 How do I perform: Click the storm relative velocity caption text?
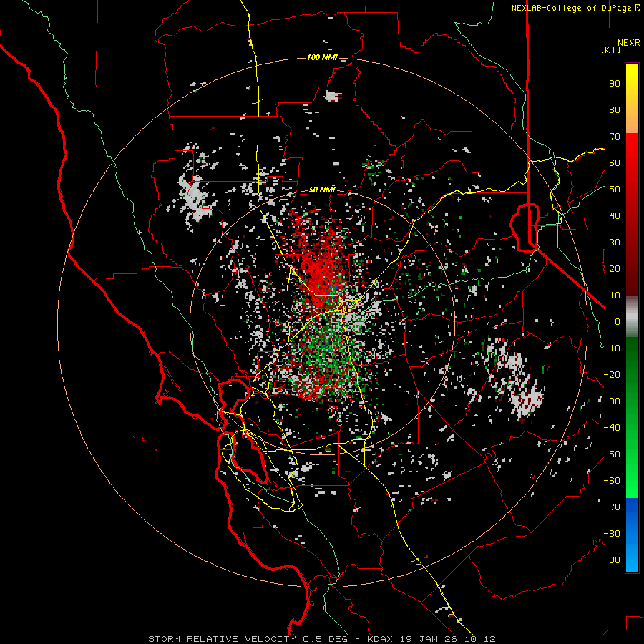click(323, 639)
